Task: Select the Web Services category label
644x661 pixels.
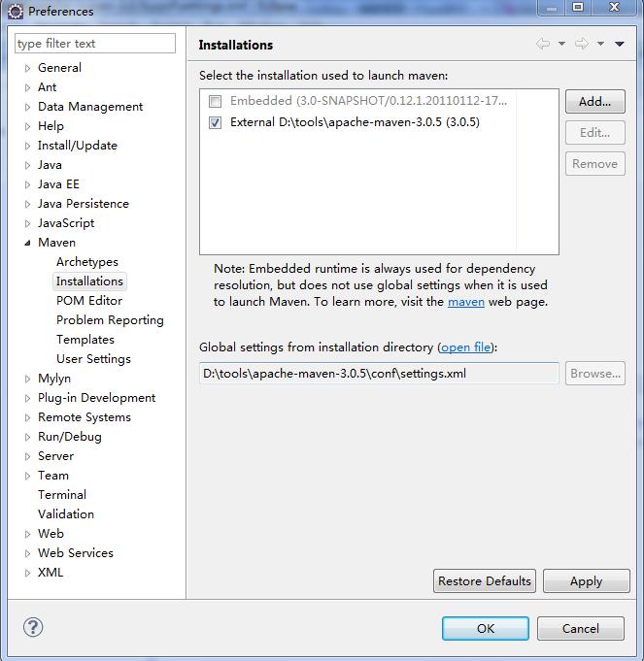Action: [76, 552]
